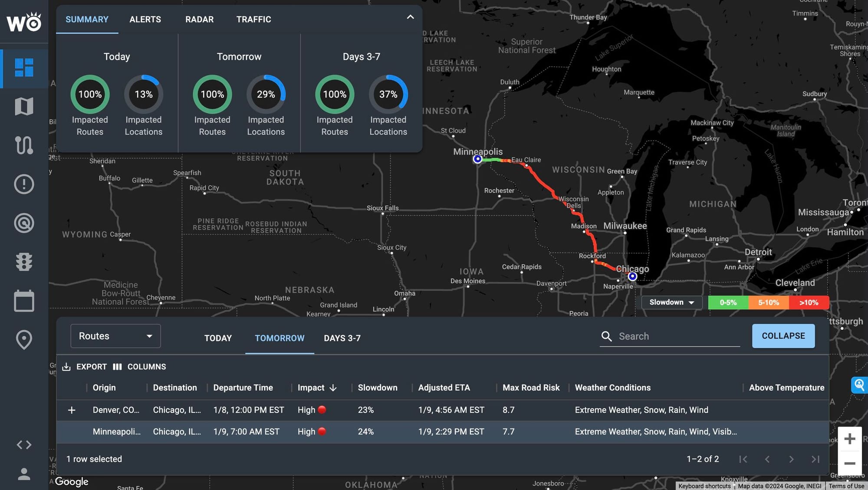Open the alerts exclamation sidebar icon
868x490 pixels.
(24, 184)
